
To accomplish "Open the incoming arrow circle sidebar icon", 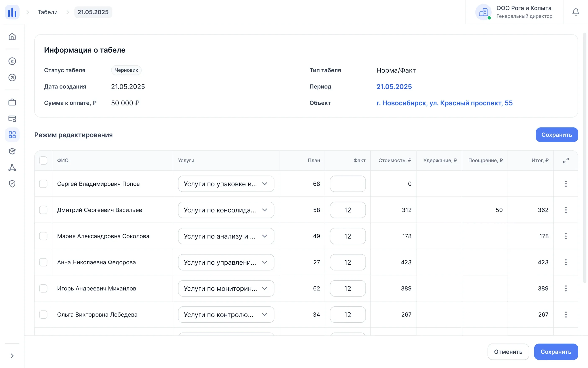I will click(x=12, y=61).
